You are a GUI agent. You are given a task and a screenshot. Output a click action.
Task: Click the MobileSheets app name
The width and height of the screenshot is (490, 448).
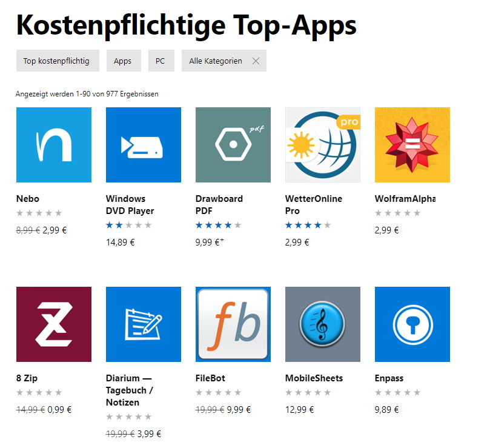click(314, 378)
